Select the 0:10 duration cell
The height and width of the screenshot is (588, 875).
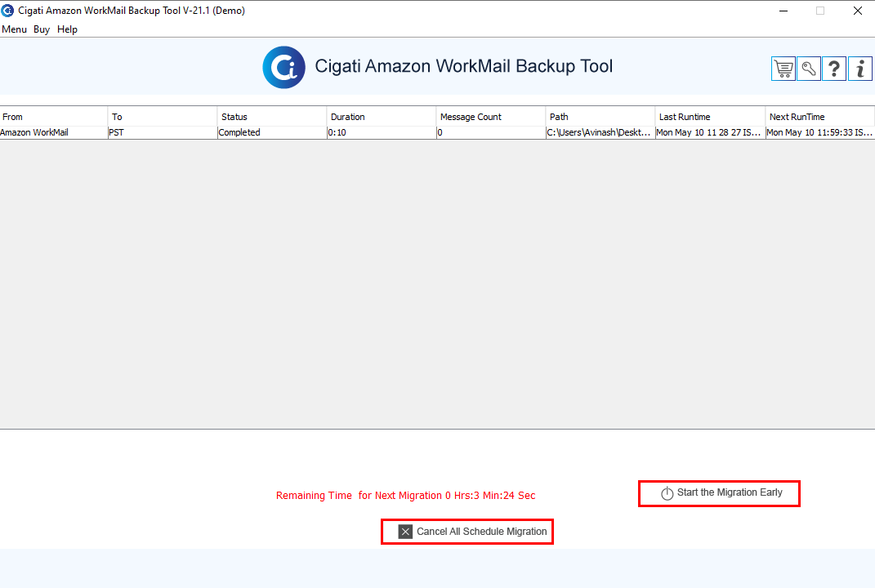(x=382, y=133)
